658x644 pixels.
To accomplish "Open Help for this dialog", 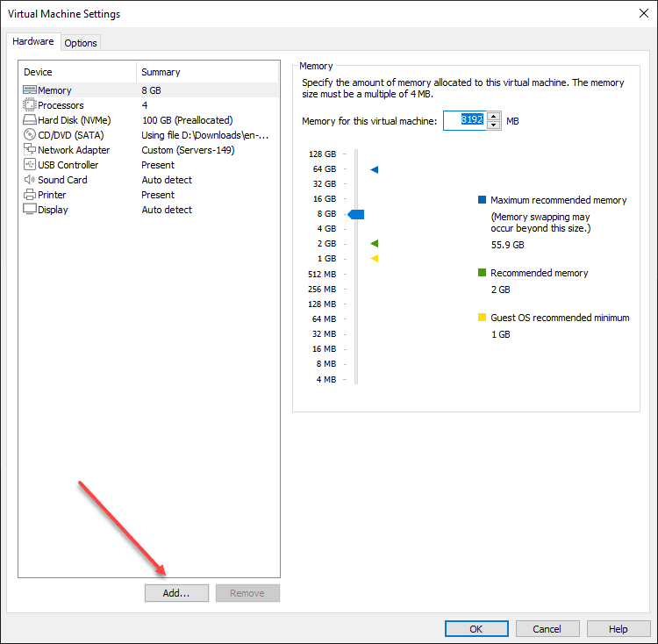I will (619, 629).
